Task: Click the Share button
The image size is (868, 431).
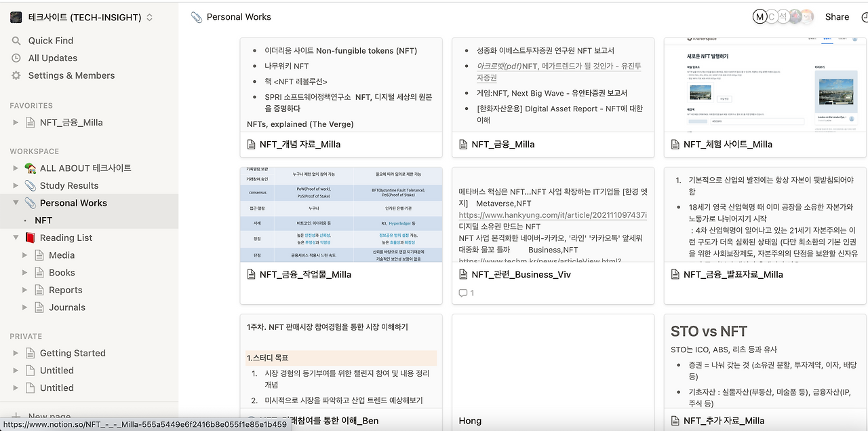Action: (x=837, y=16)
